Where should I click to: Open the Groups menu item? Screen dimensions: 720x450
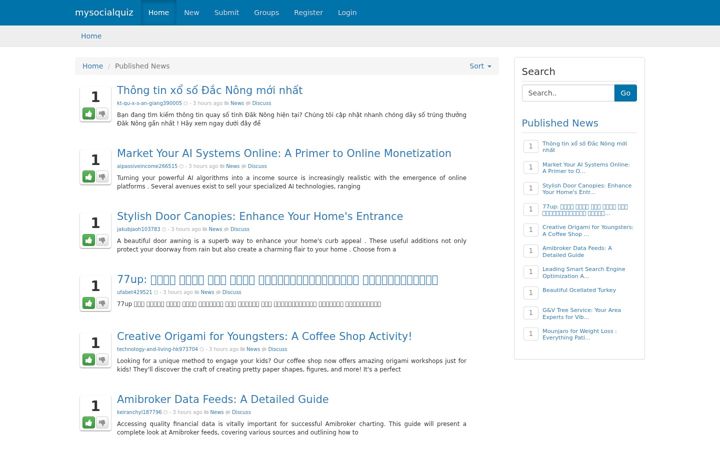pos(266,12)
